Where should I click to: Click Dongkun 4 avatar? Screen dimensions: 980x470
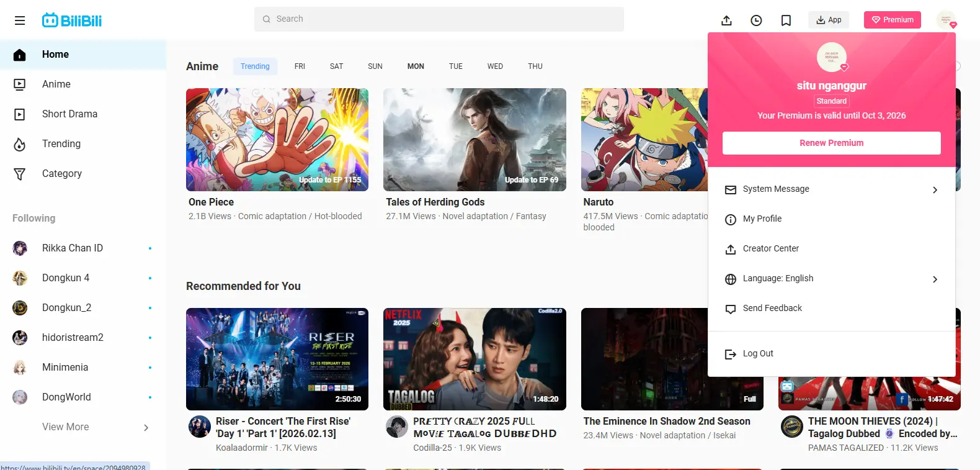point(20,278)
